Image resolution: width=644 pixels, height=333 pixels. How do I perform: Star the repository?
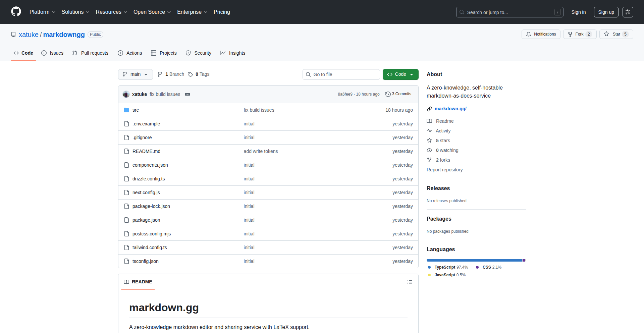(x=616, y=34)
